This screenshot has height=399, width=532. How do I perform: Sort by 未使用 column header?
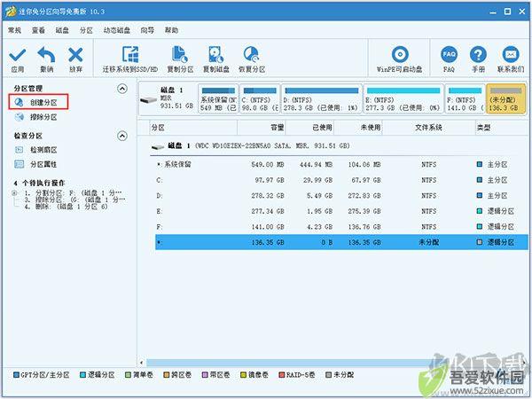(358, 128)
